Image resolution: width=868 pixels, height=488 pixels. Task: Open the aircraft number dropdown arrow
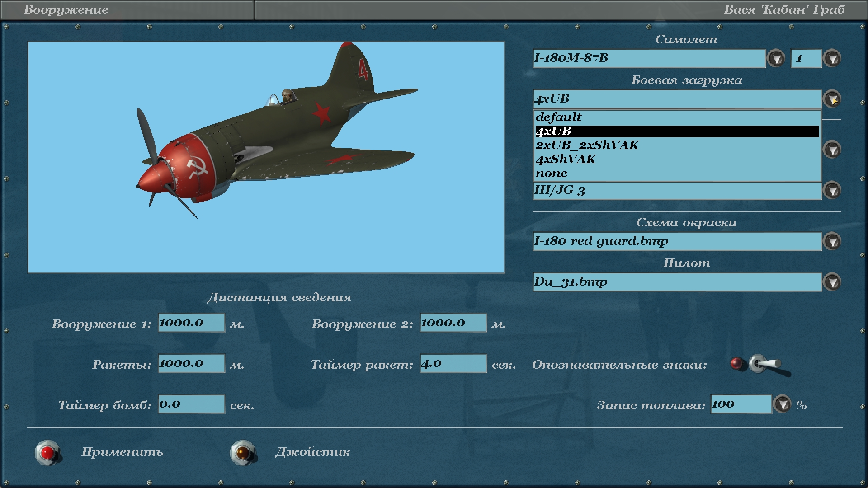pyautogui.click(x=832, y=58)
